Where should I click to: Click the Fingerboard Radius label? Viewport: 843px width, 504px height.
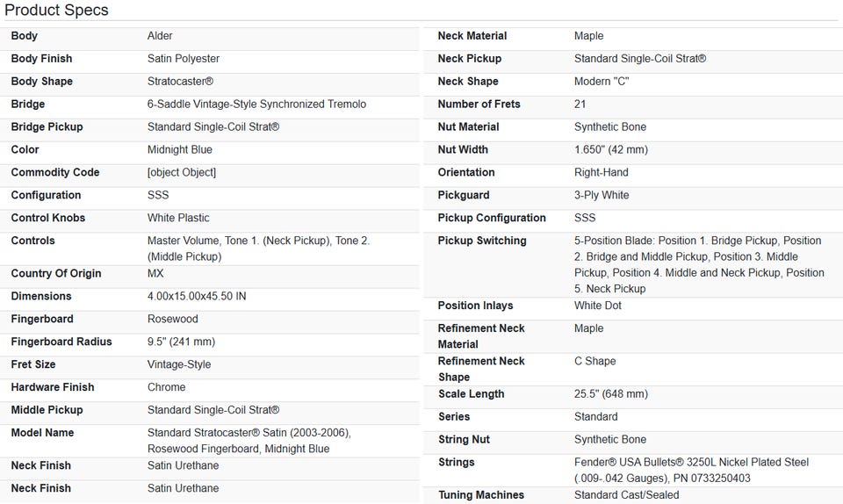click(x=61, y=342)
